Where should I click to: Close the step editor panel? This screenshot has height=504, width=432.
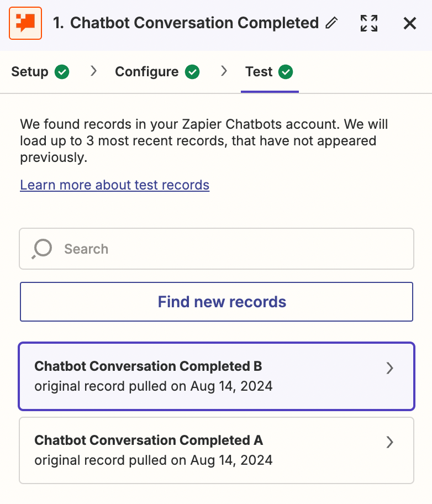410,23
